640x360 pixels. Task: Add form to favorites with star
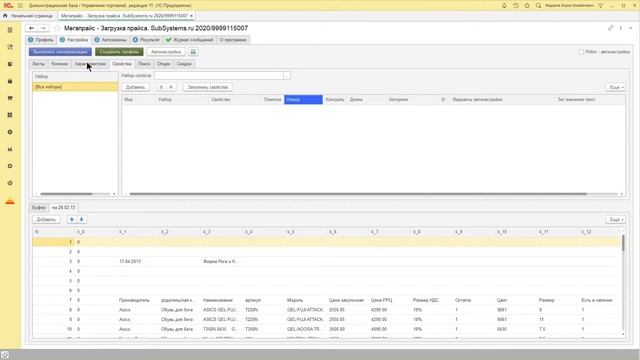(57, 28)
